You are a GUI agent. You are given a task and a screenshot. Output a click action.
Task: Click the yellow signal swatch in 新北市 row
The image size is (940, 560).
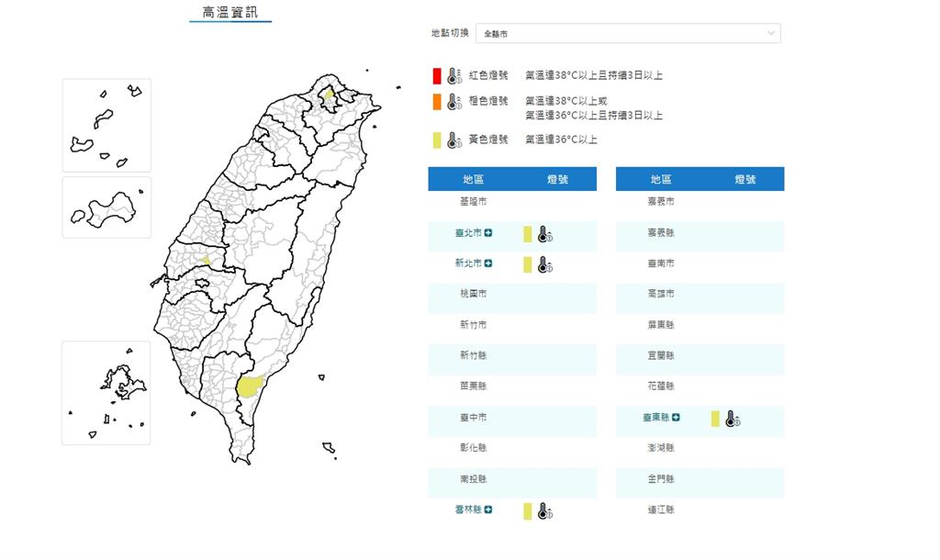tap(528, 264)
